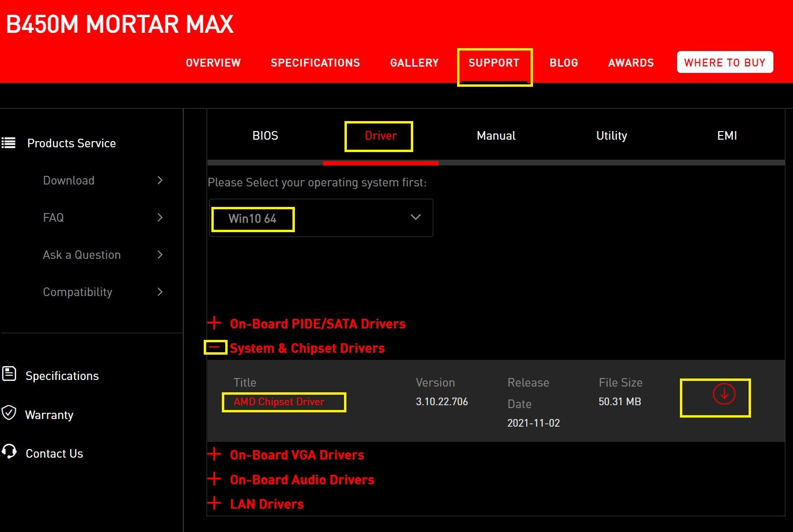This screenshot has width=793, height=532.
Task: Open the Specifications sidebar link
Action: click(62, 376)
